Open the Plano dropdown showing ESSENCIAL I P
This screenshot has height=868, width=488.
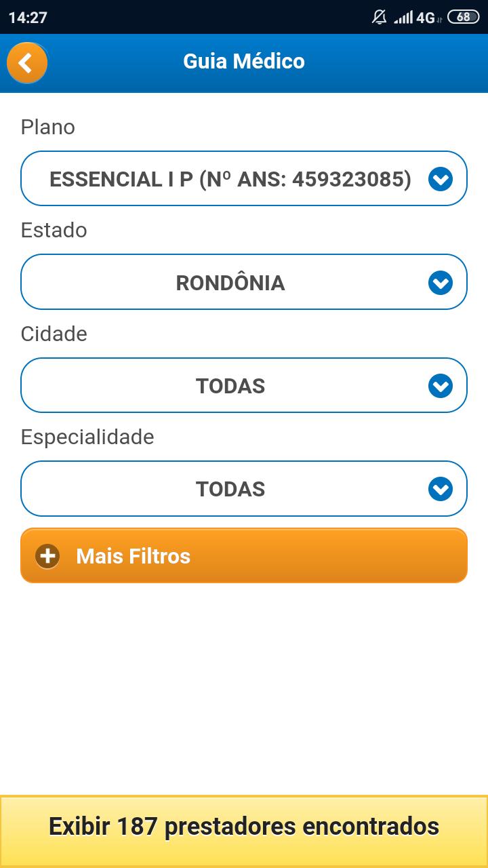point(244,179)
